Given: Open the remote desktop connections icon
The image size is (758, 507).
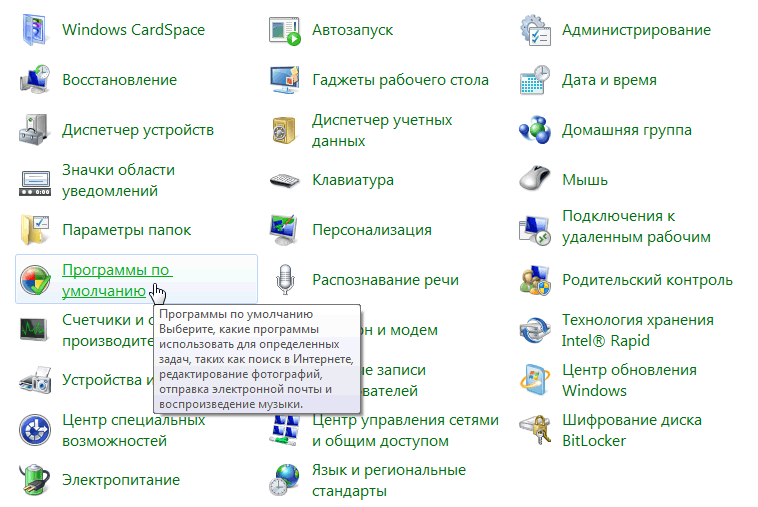Looking at the screenshot, I should click(535, 230).
